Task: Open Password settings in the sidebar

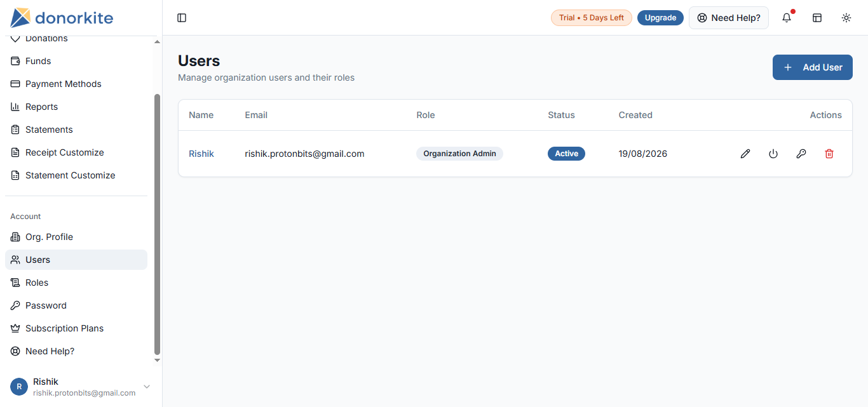Action: click(76, 305)
